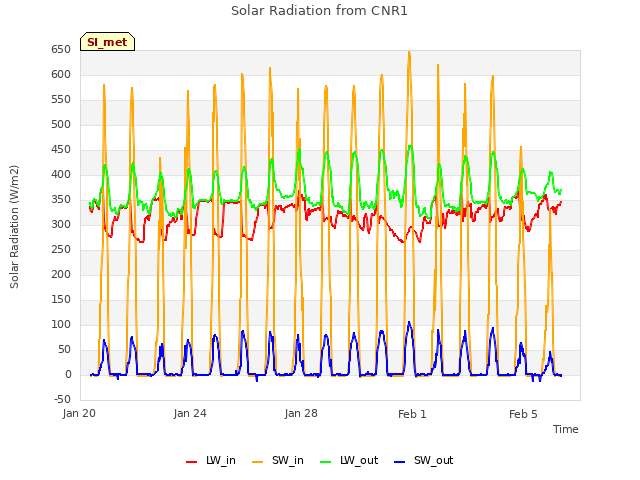Screen dimensions: 640x480
Task: Click the 500 y-axis tick label
Action: point(61,124)
